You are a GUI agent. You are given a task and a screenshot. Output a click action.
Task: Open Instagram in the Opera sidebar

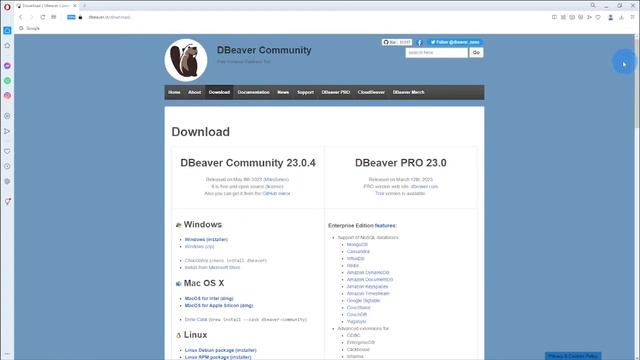click(x=7, y=96)
